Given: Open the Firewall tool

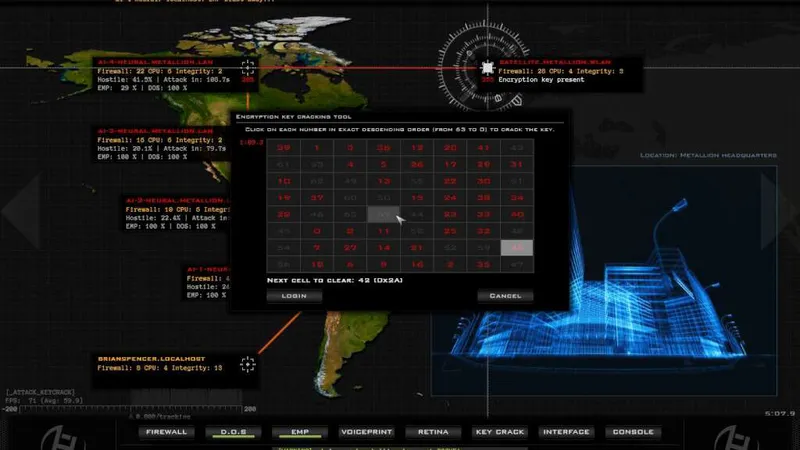Looking at the screenshot, I should 166,432.
